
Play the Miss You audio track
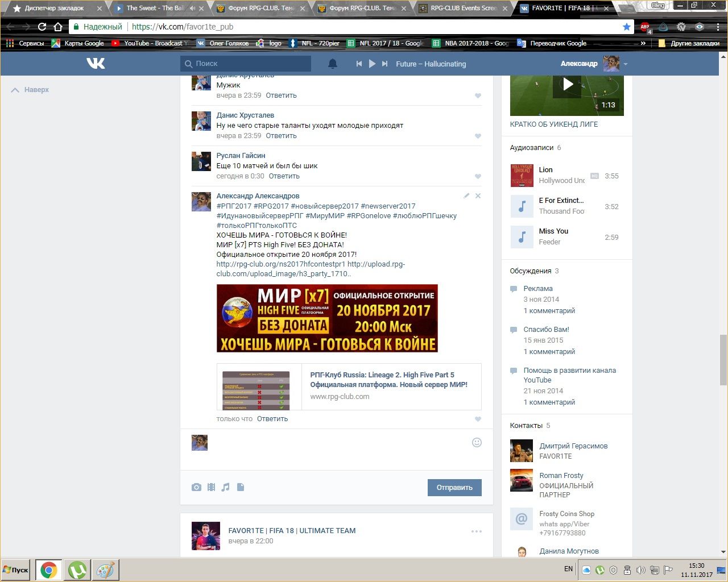[522, 237]
